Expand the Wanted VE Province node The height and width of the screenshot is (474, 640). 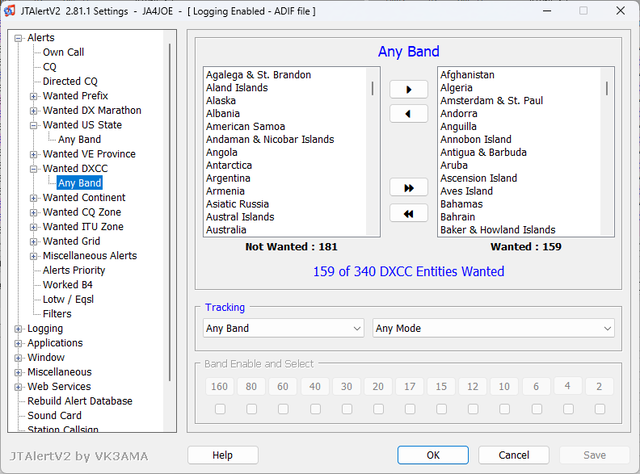(33, 155)
